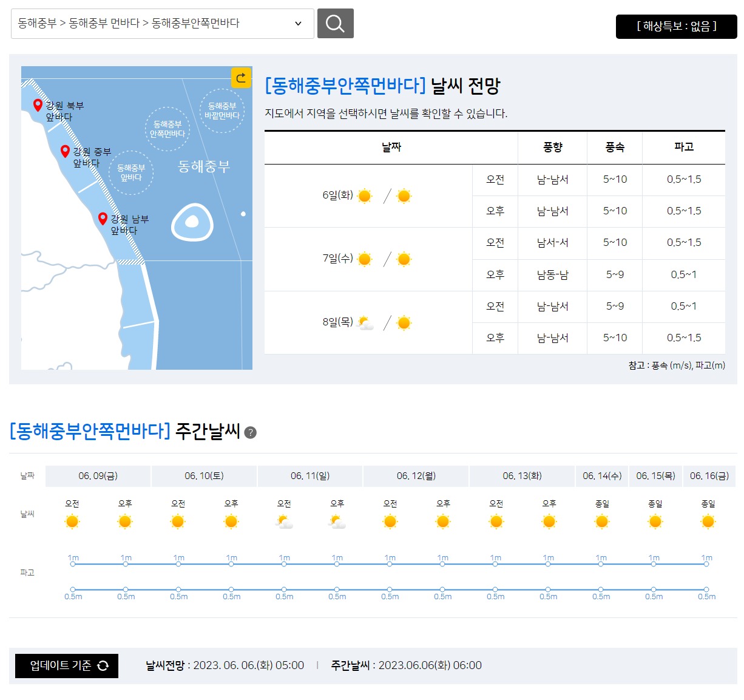Click the 7일(수) afternoon sun icon
This screenshot has height=700, width=744.
404,259
